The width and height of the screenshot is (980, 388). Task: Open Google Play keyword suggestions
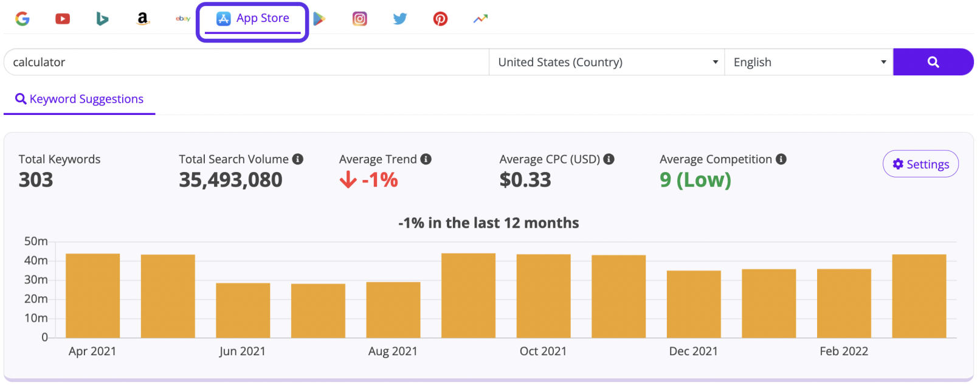(x=320, y=18)
